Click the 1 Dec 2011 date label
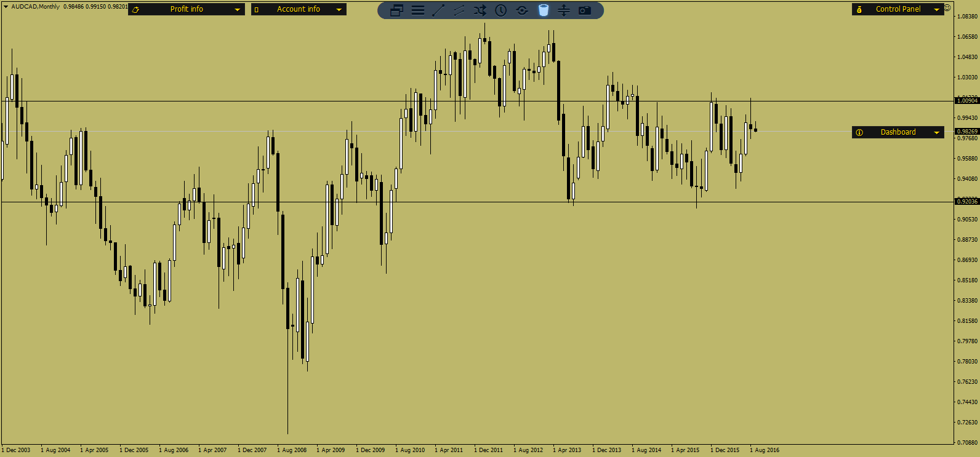Image resolution: width=980 pixels, height=457 pixels. coord(489,450)
